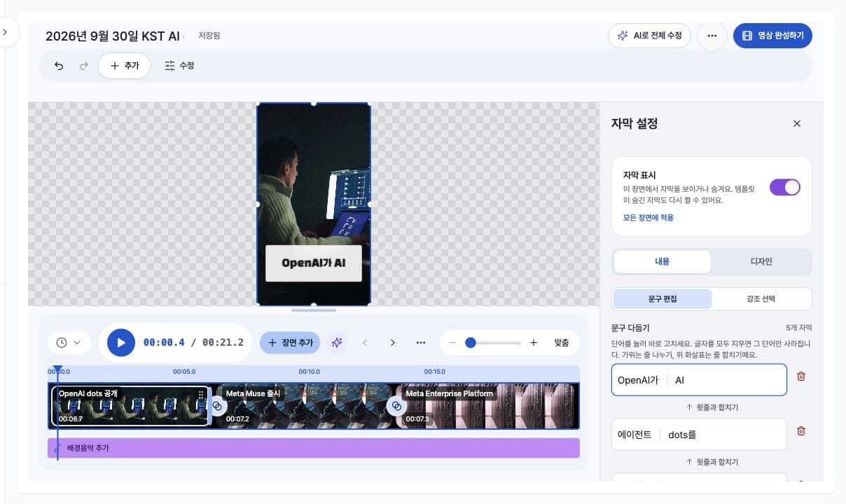Select the Meta Muse 출시 scene clip
The image size is (846, 504).
(x=305, y=406)
